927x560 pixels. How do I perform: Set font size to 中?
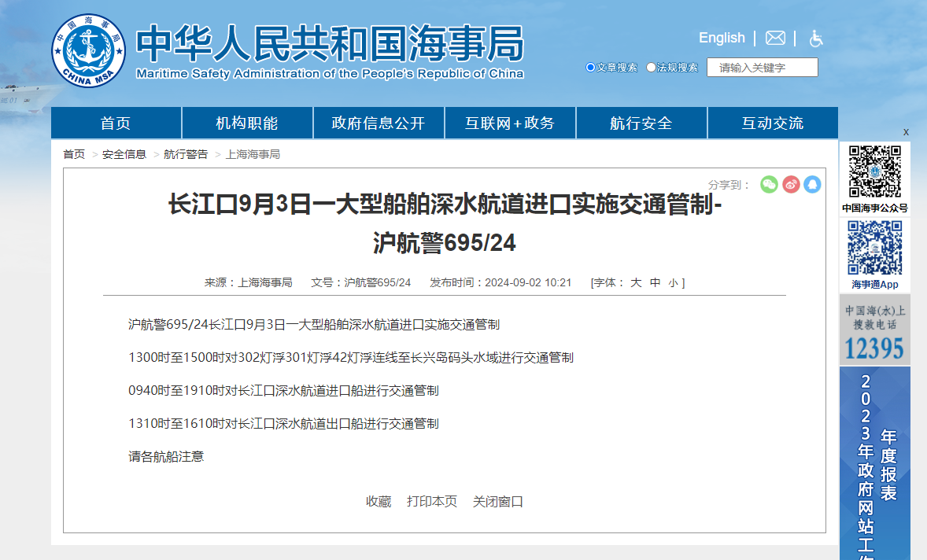coord(655,283)
